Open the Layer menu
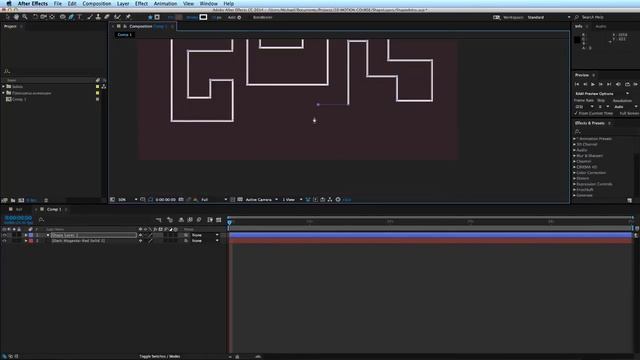Screen dimensions: 640x360 123,4
